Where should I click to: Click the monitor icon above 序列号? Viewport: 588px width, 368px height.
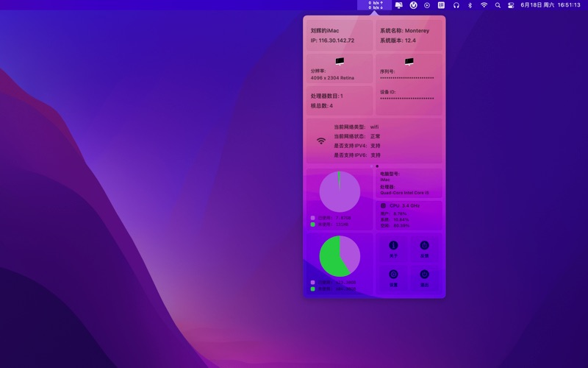409,62
